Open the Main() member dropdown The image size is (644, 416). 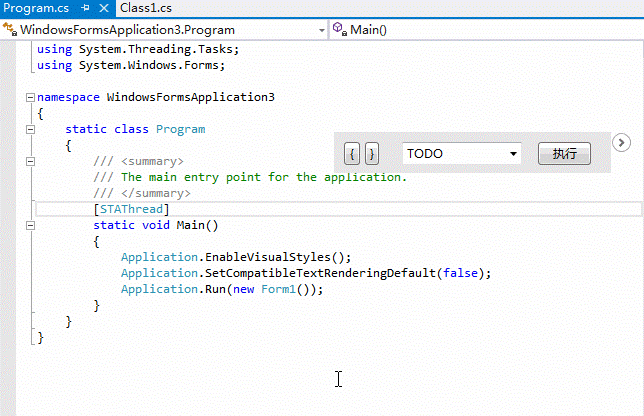pyautogui.click(x=487, y=30)
